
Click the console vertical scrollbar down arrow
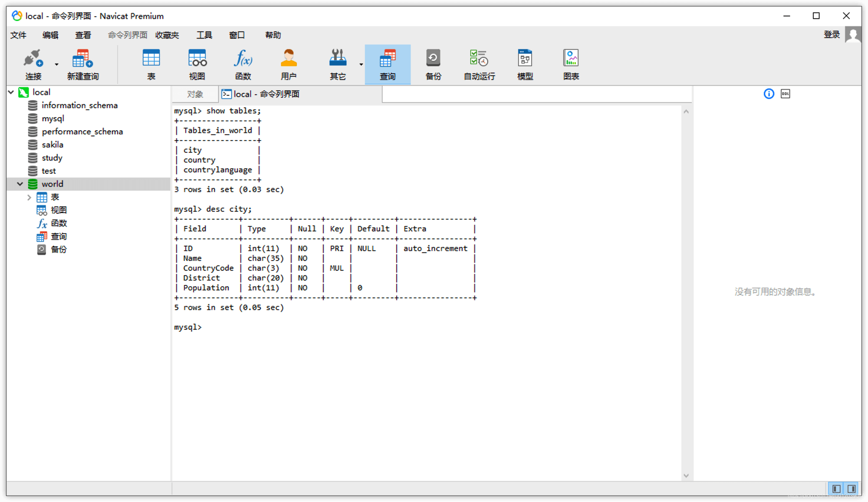tap(686, 476)
